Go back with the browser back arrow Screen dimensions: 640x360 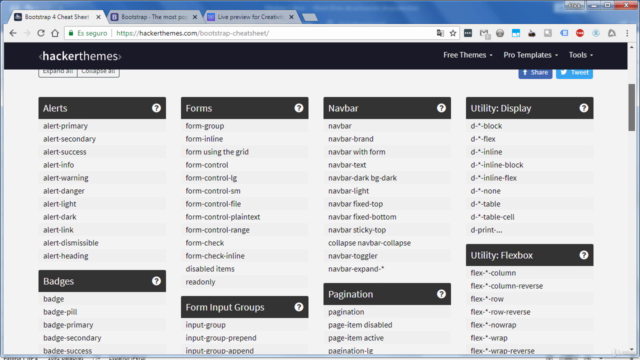(x=13, y=33)
